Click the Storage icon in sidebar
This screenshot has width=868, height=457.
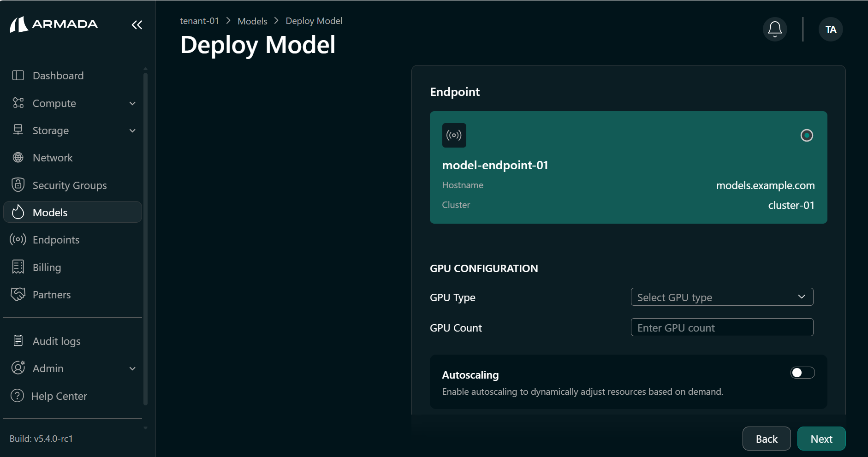(18, 130)
